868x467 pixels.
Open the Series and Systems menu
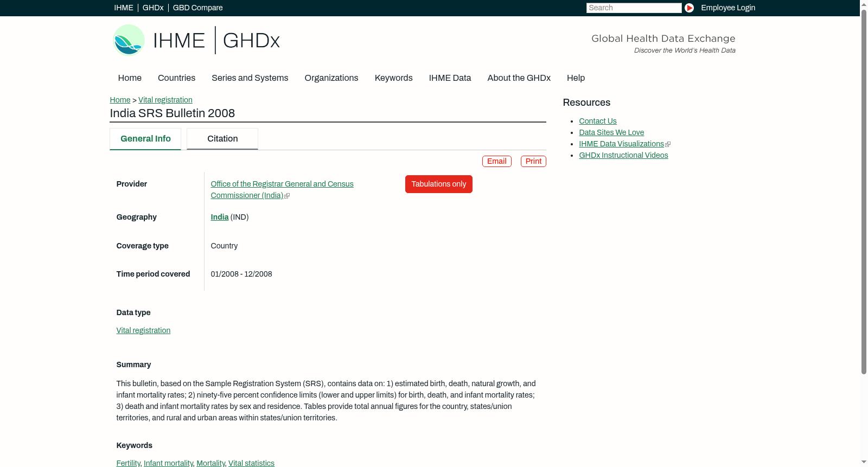250,78
